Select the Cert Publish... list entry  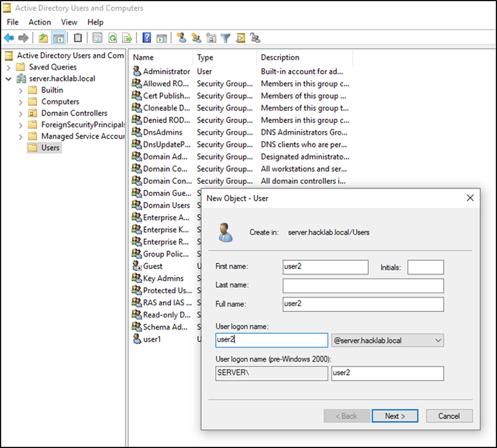[166, 96]
